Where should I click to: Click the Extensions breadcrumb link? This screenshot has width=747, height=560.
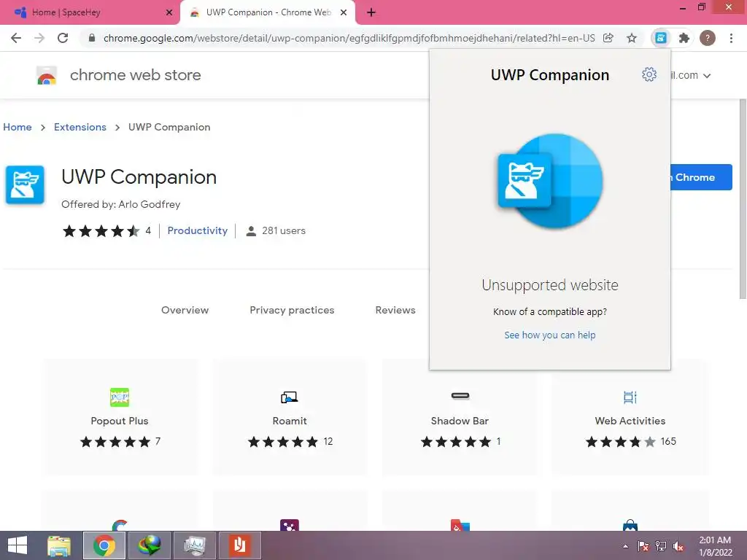click(80, 127)
